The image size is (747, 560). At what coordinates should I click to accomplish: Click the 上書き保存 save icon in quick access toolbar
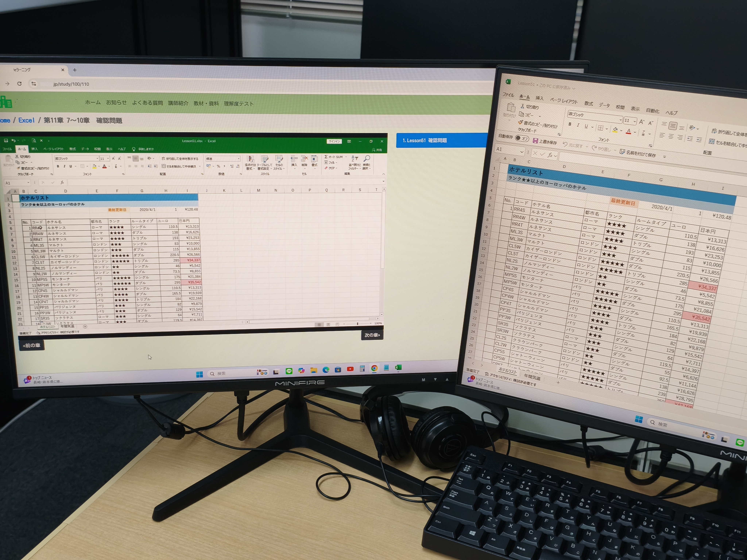tap(535, 141)
